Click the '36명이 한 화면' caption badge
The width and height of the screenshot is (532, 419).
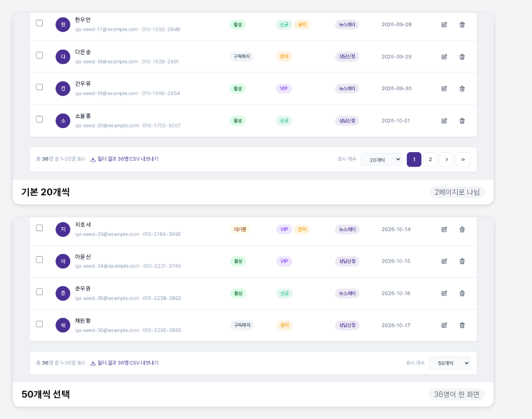pos(457,394)
